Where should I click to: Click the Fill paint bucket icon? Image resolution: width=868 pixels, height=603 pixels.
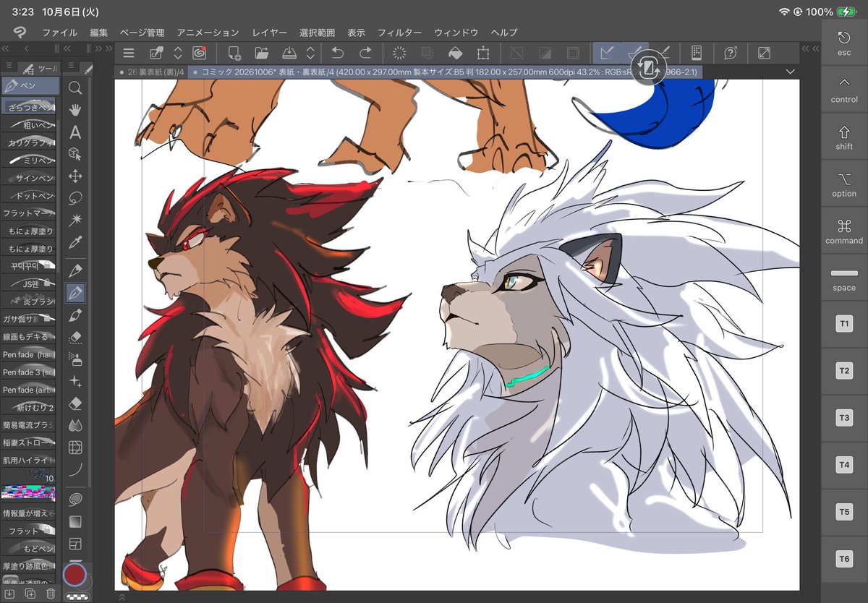(x=455, y=53)
